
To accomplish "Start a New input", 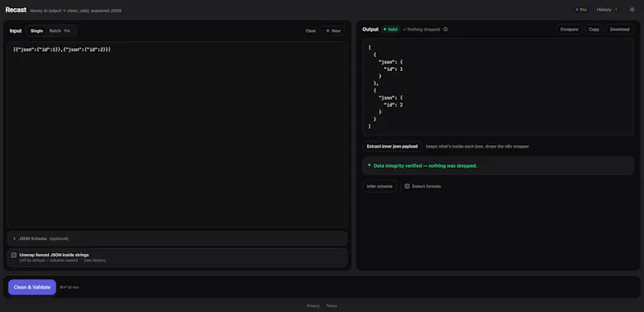I will pyautogui.click(x=333, y=31).
